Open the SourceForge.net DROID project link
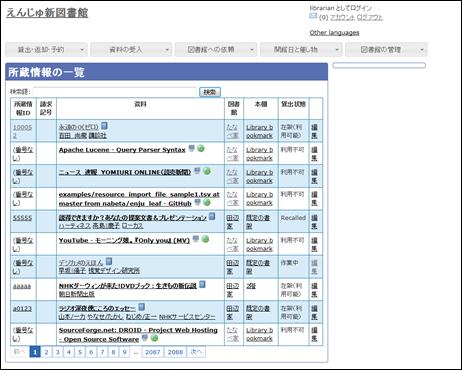 (138, 335)
